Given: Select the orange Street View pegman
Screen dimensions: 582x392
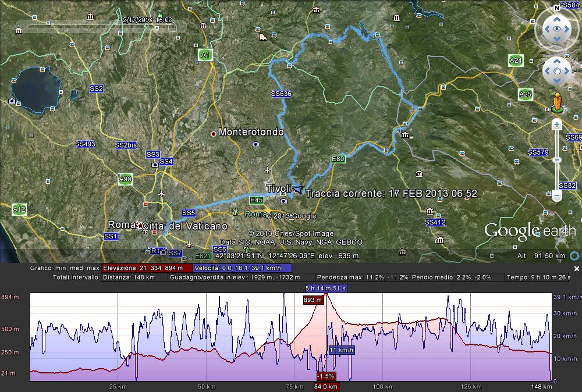Looking at the screenshot, I should point(557,102).
